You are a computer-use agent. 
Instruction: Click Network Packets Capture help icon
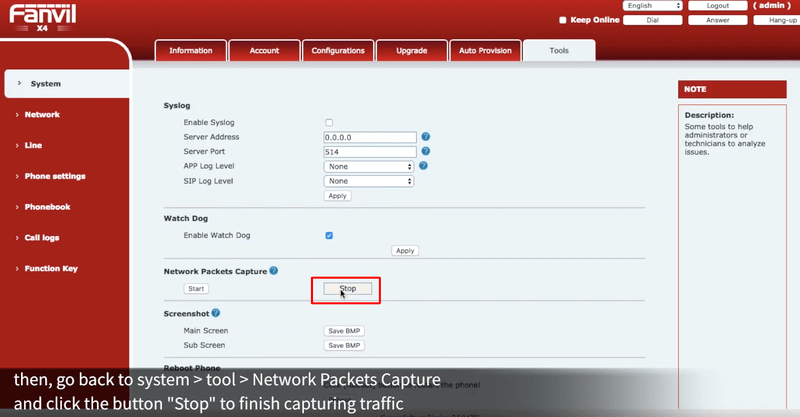[274, 271]
